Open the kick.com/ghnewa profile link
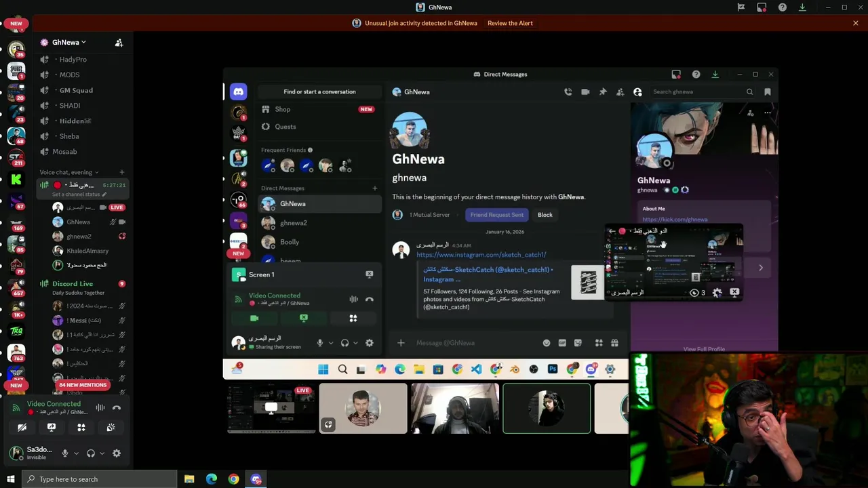 (675, 220)
